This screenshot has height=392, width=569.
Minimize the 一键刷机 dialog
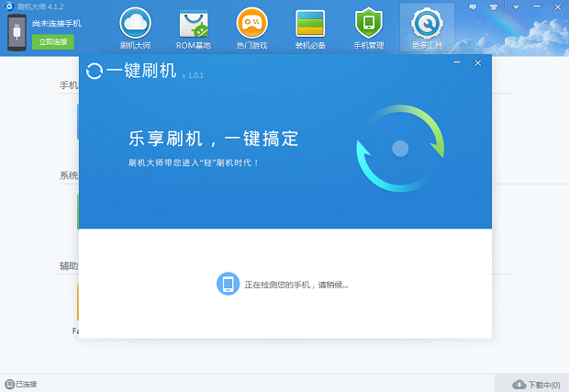(457, 62)
